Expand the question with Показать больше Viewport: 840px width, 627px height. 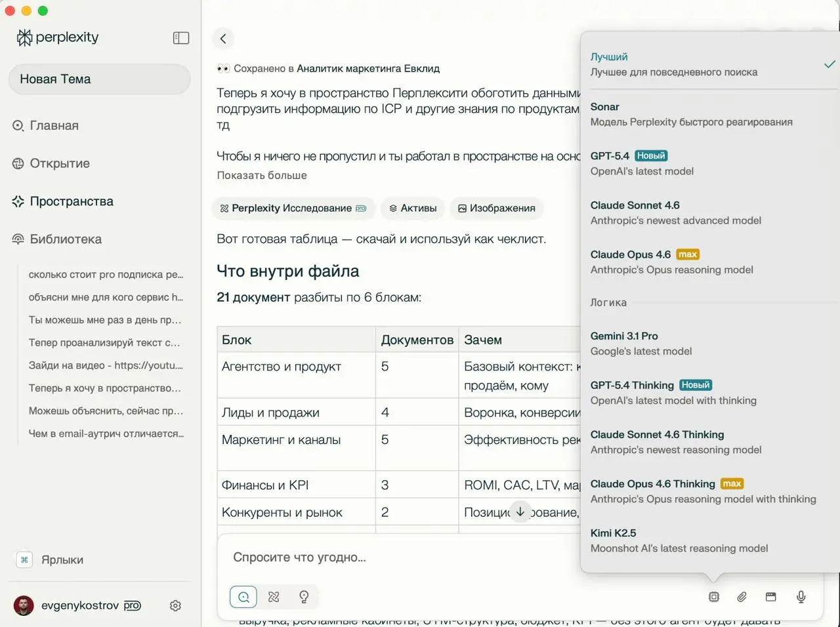[262, 175]
